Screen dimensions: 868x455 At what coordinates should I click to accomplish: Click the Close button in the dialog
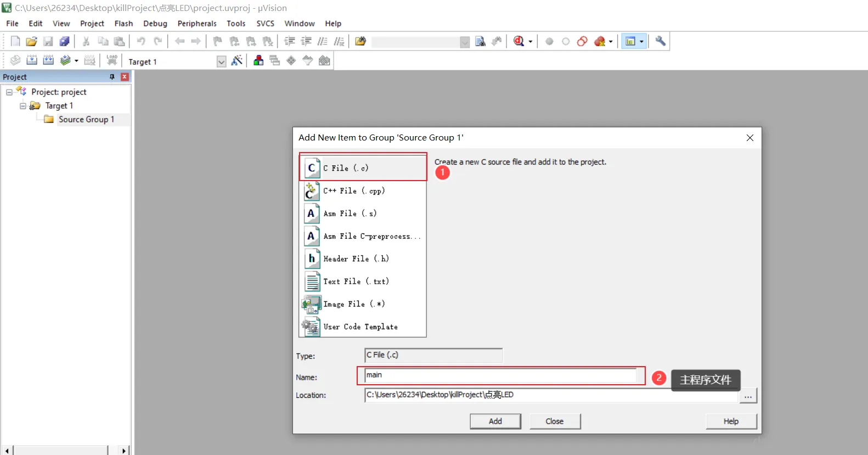click(x=555, y=422)
